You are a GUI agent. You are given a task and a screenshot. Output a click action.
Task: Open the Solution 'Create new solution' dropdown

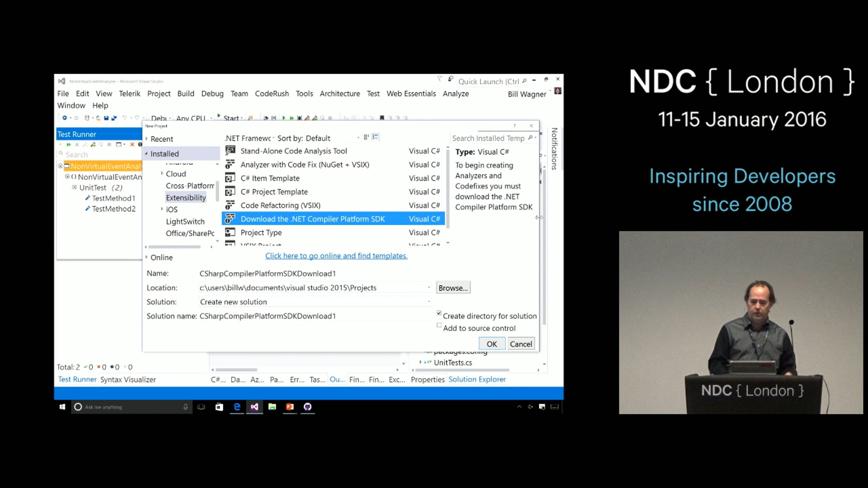[429, 301]
